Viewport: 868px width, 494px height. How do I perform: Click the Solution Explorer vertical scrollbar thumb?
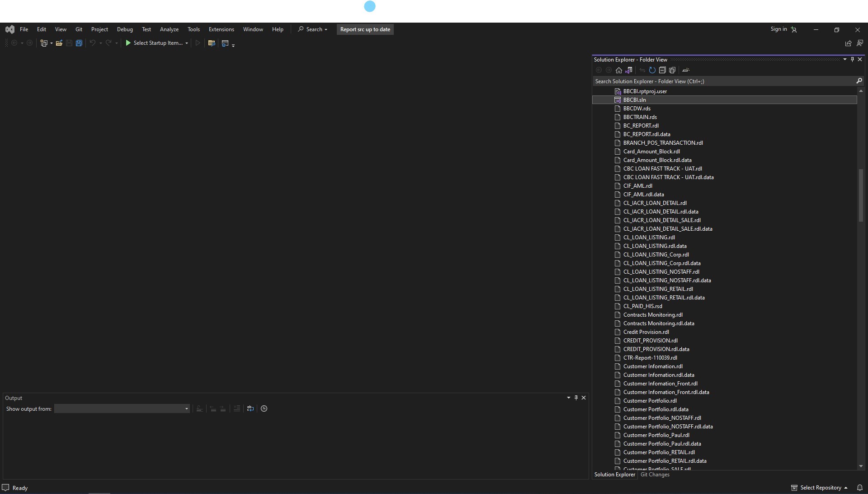click(x=861, y=195)
